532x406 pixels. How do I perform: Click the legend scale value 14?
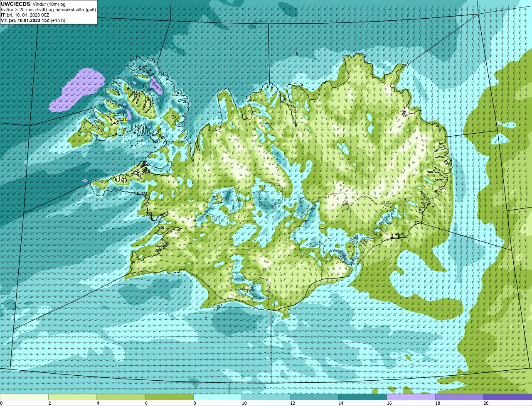pyautogui.click(x=341, y=403)
